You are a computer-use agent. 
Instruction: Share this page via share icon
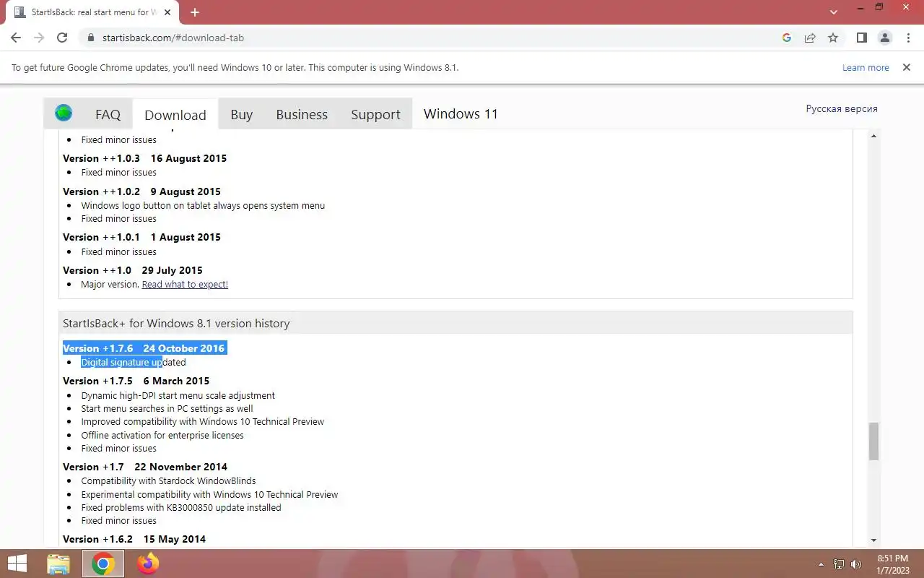click(x=810, y=38)
